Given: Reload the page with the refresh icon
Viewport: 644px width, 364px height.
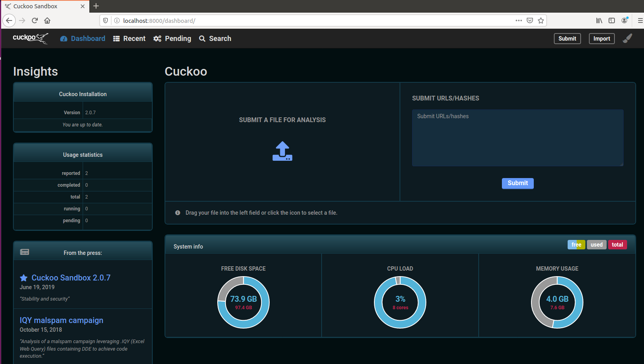Looking at the screenshot, I should pyautogui.click(x=35, y=20).
